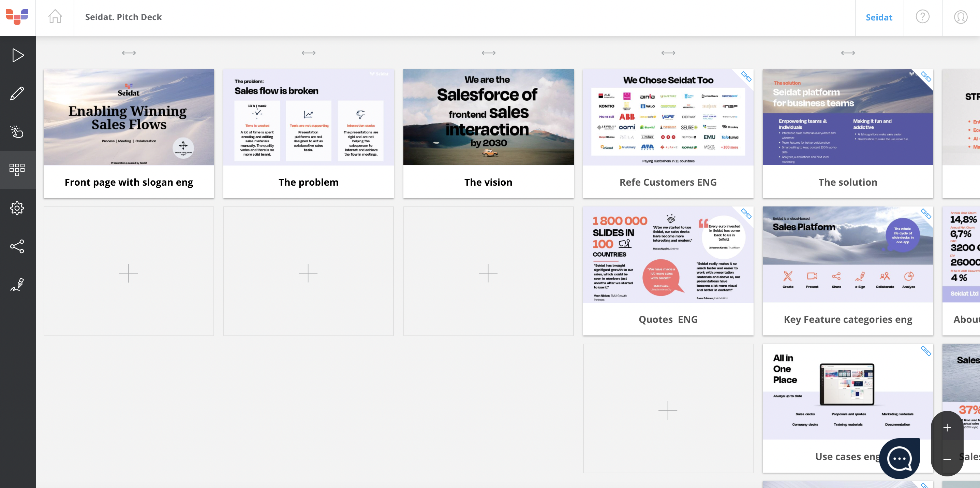Click column arrow above The problem slide

(309, 53)
